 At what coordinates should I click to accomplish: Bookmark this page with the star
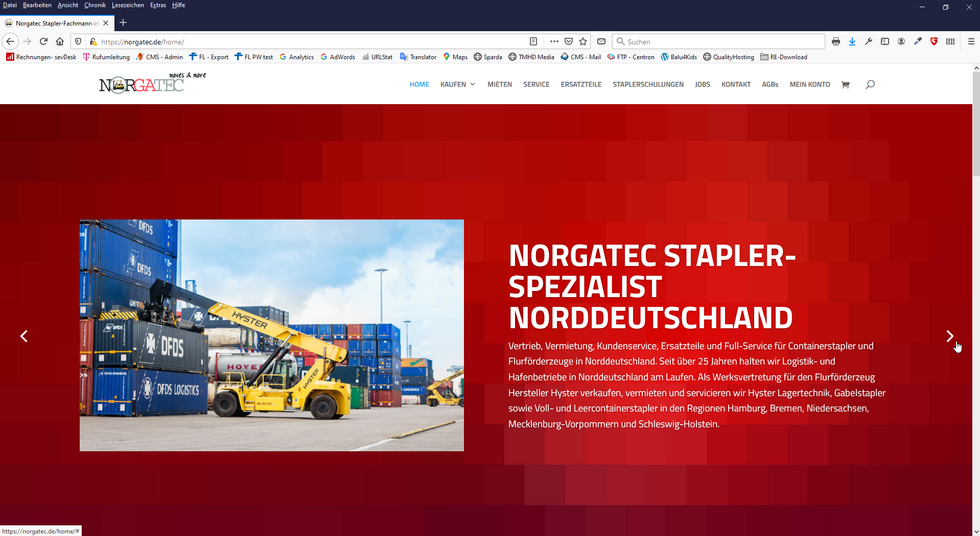point(583,41)
